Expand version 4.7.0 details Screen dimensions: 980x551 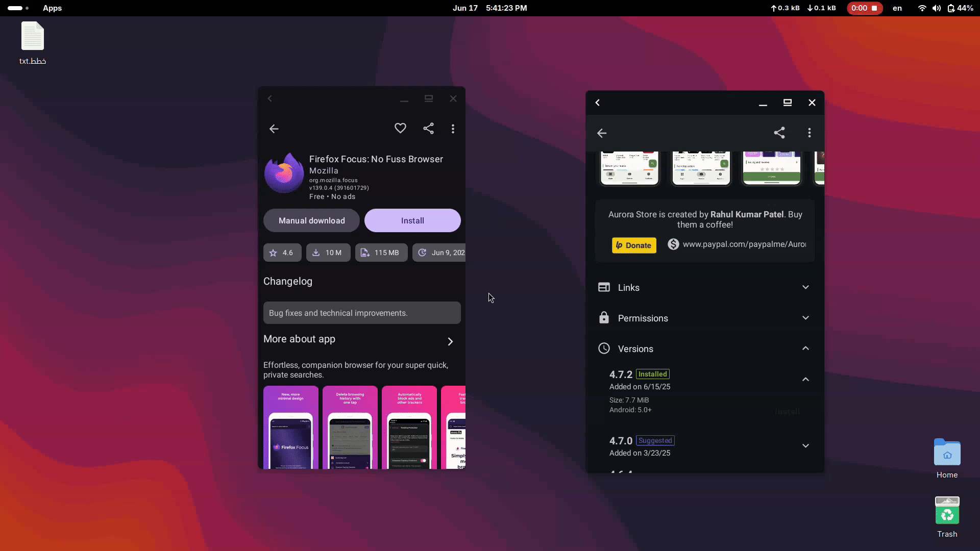(x=805, y=446)
